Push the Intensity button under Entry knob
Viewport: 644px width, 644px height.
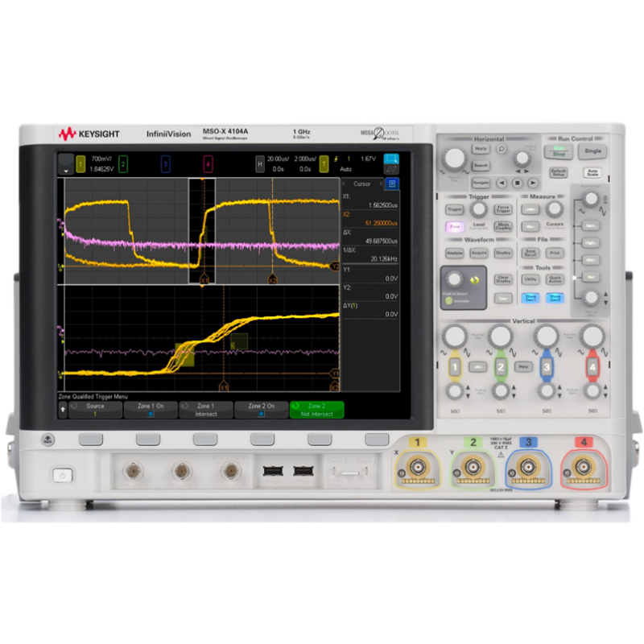449,300
